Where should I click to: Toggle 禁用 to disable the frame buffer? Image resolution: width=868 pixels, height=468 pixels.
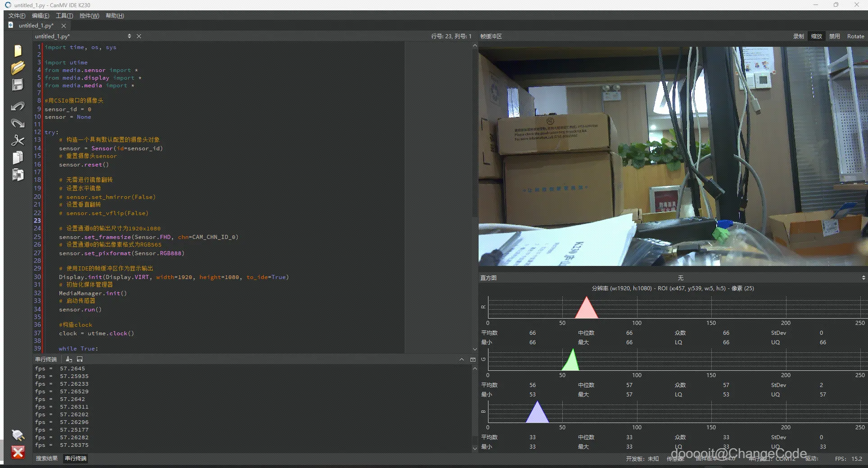click(x=834, y=36)
